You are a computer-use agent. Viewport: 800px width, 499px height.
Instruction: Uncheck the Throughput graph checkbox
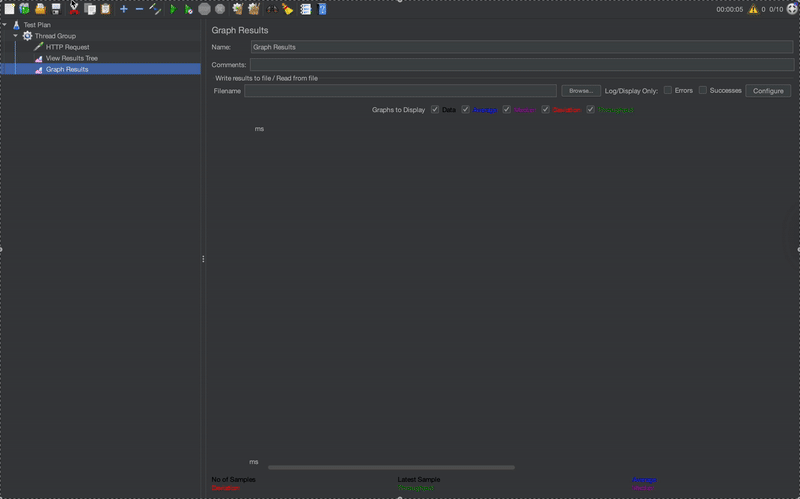[x=590, y=109]
